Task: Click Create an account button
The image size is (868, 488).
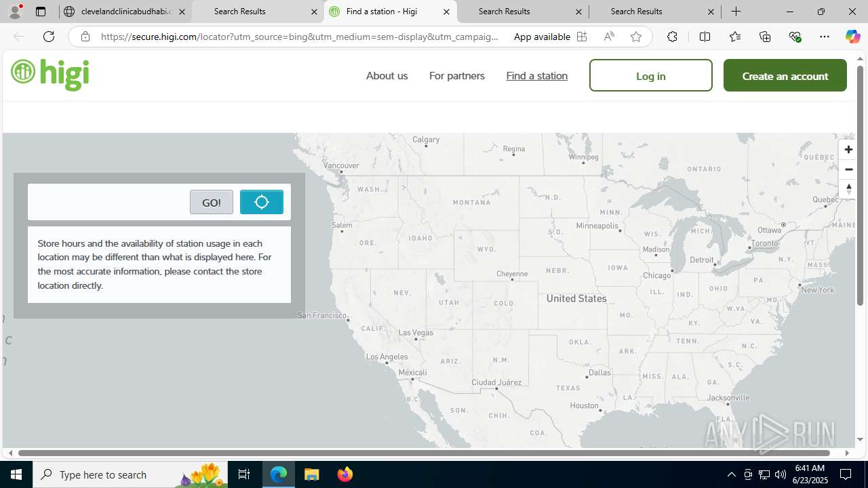Action: (x=785, y=75)
